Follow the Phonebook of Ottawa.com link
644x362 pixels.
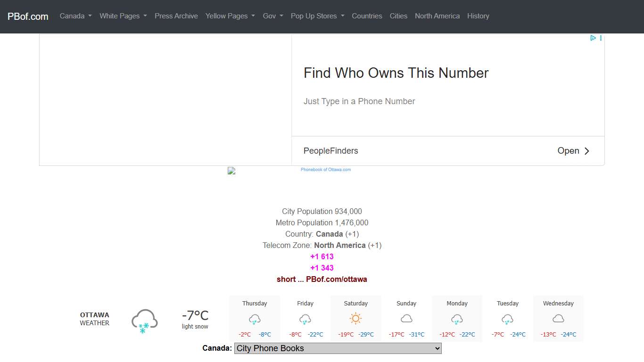tap(326, 170)
